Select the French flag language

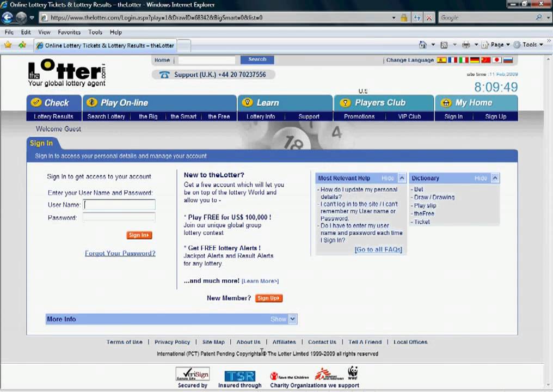(452, 60)
